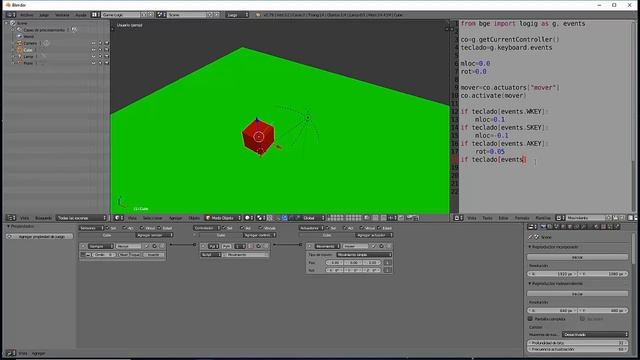Open the Archivo menu

(x=27, y=15)
